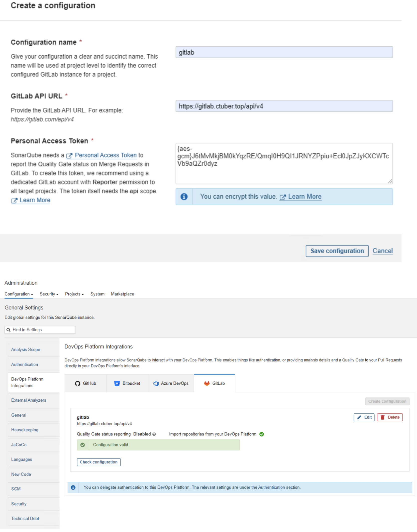The image size is (417, 532).
Task: Expand the Configuration dropdown menu
Action: point(19,294)
